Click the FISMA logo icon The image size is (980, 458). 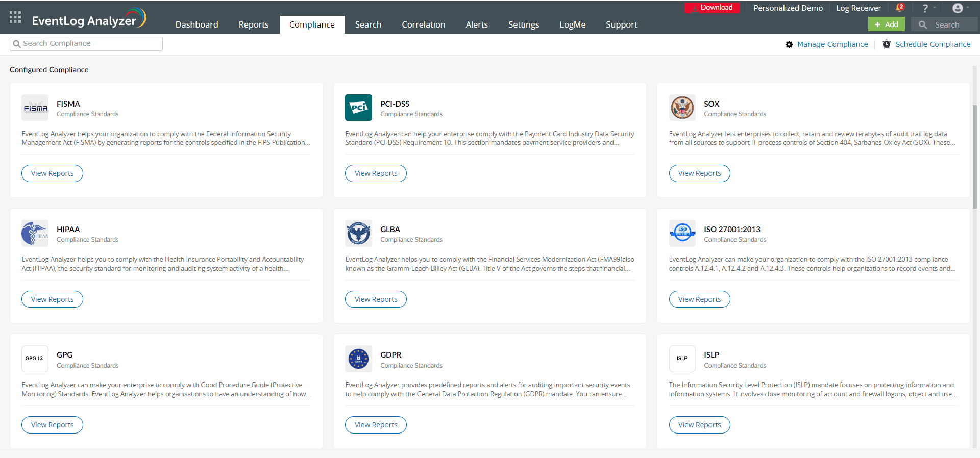[x=35, y=108]
